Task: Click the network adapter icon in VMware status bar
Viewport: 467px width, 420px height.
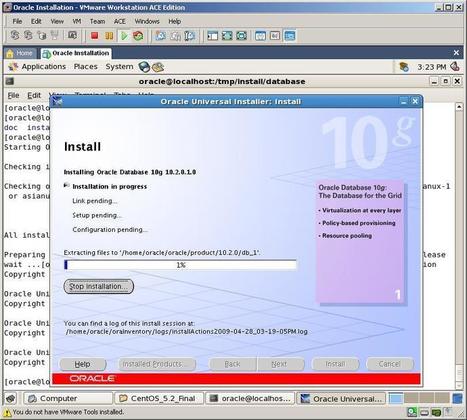Action: click(436, 413)
